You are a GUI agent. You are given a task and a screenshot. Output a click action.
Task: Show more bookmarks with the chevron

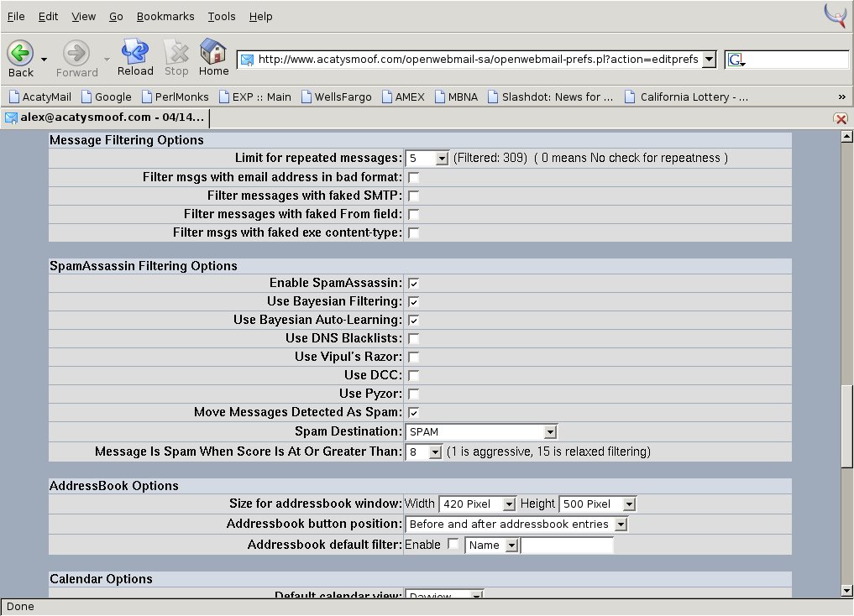pos(841,97)
